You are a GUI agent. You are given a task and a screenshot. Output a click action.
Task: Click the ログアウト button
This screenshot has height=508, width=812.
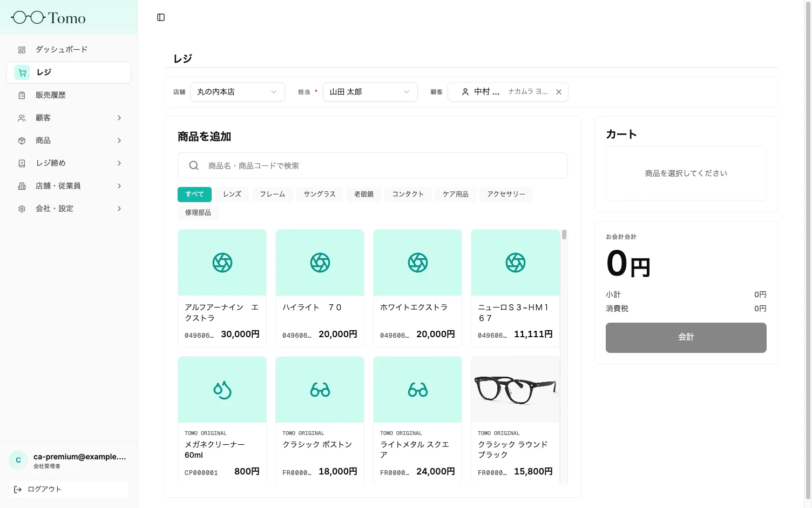point(69,489)
